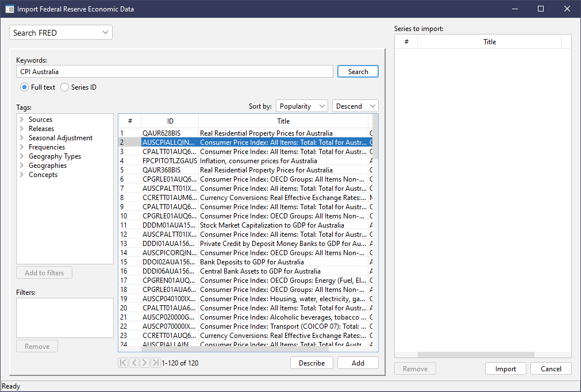This screenshot has width=581, height=392.
Task: Click Remove under the Filters box
Action: click(x=37, y=347)
